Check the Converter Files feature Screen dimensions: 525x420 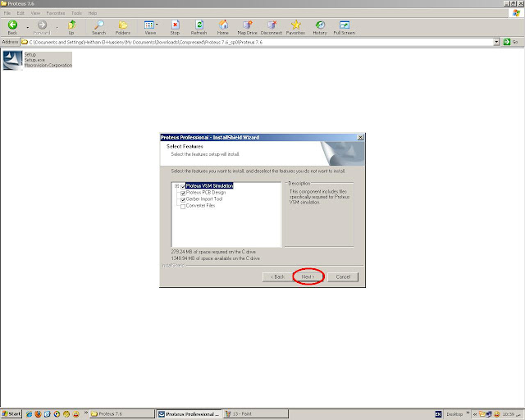click(x=183, y=207)
